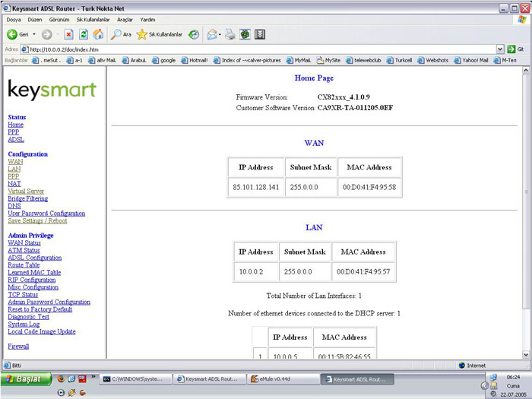Open Sık Kullanılanlar star favorites
Image resolution: width=532 pixels, height=399 pixels.
click(159, 34)
